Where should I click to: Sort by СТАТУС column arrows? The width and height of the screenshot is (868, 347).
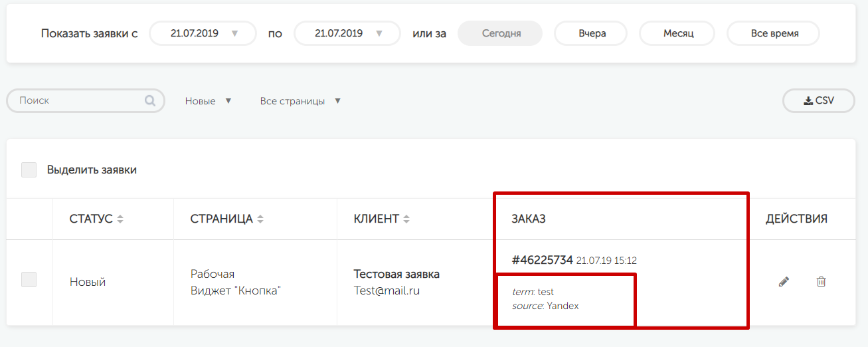point(120,219)
